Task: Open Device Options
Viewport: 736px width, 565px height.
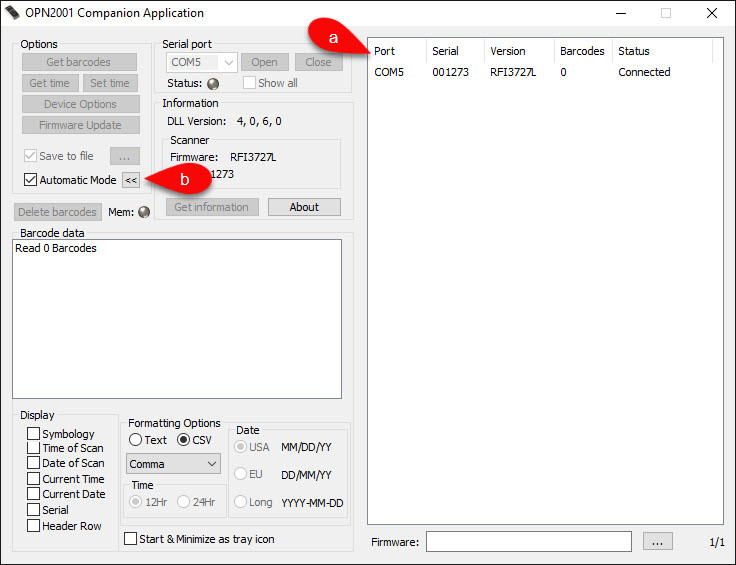Action: pyautogui.click(x=80, y=104)
